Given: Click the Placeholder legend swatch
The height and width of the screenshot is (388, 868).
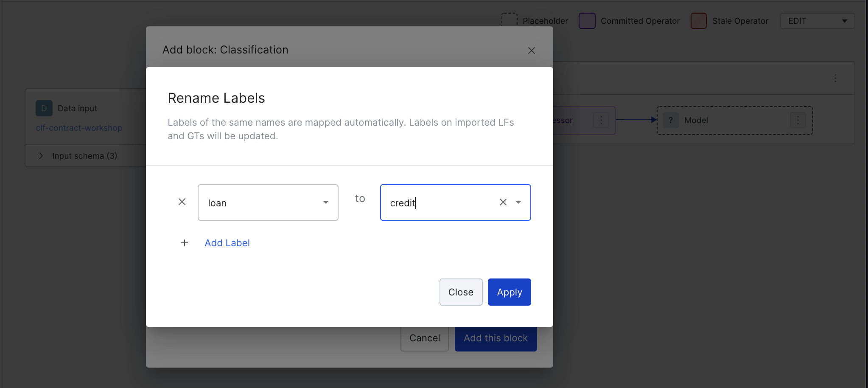Looking at the screenshot, I should (x=510, y=21).
